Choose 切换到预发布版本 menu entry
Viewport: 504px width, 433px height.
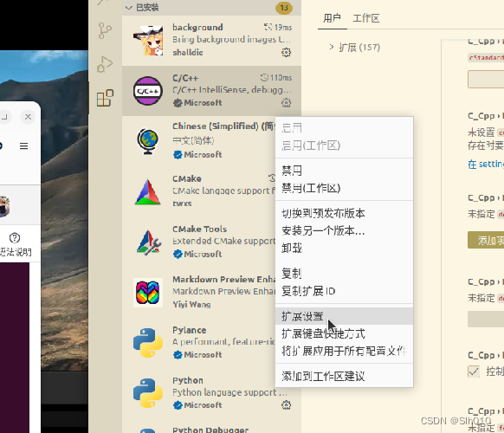coord(345,213)
